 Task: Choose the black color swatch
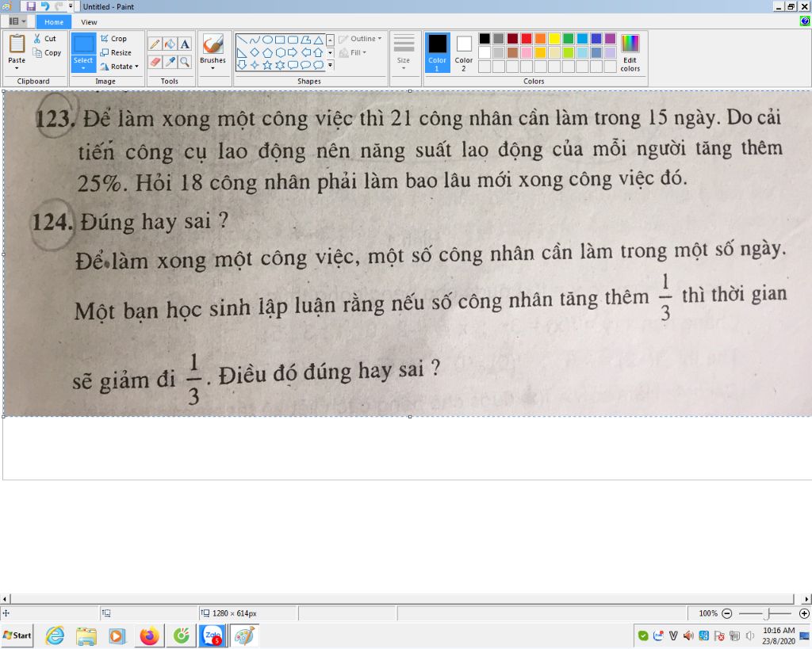tap(485, 39)
